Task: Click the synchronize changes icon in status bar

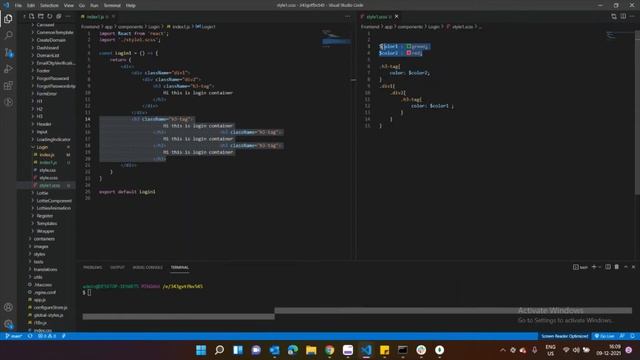Action: coord(30,336)
